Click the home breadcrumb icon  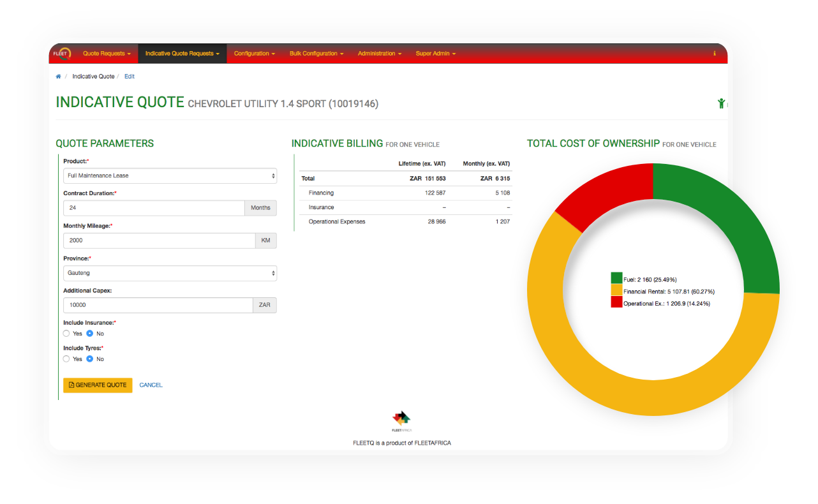57,76
